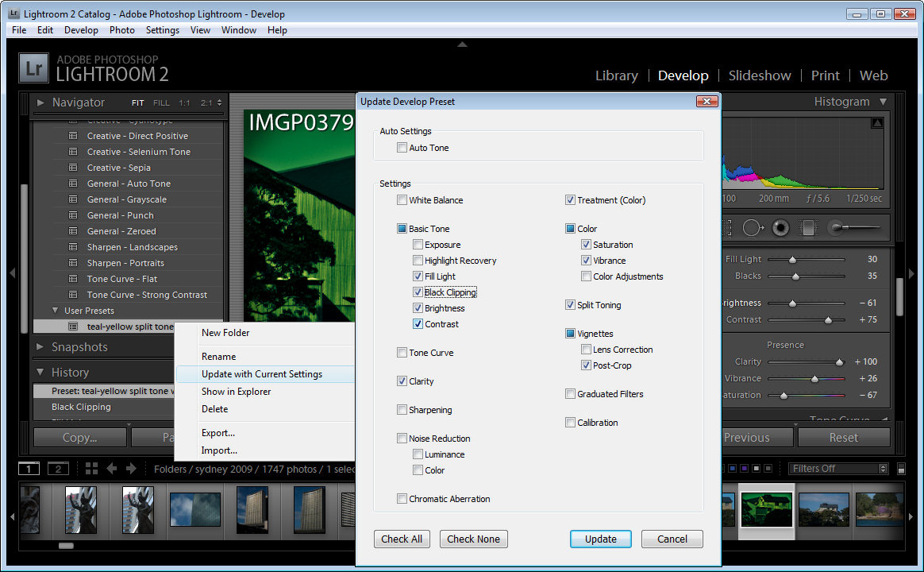The height and width of the screenshot is (572, 924).
Task: Click the Sharpen - Portraits preset icon
Action: tap(73, 263)
